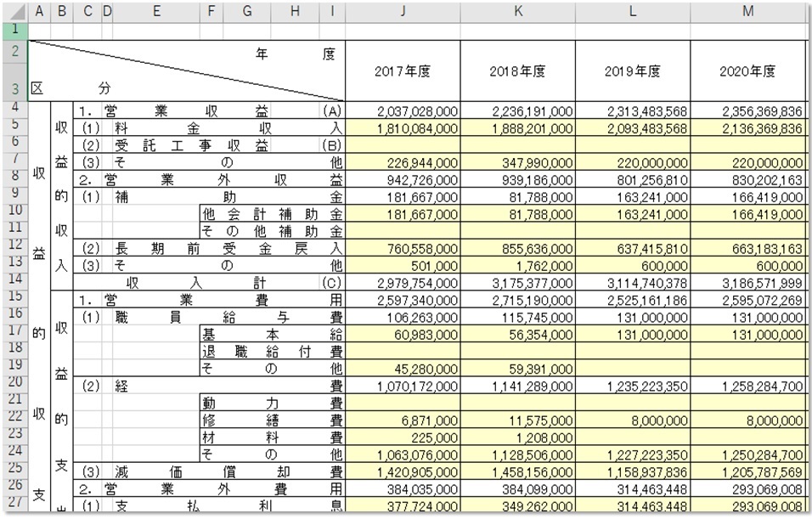
Task: Select row 1 by its row header
Action: pos(15,30)
